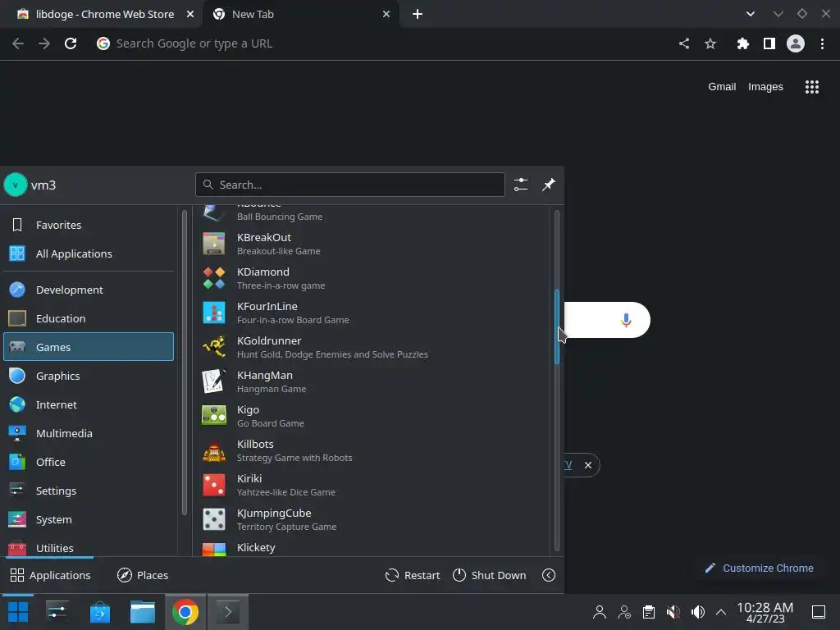This screenshot has height=630, width=840.
Task: Launch Kigo Go board game
Action: pos(372,416)
